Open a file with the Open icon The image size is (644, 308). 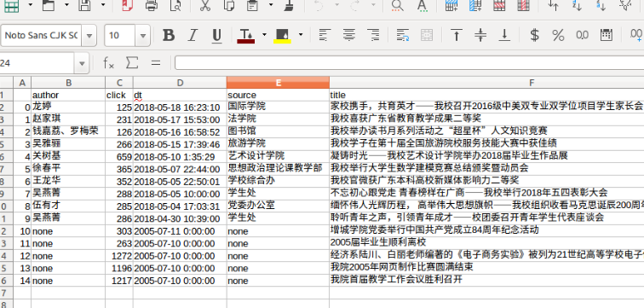click(x=49, y=5)
